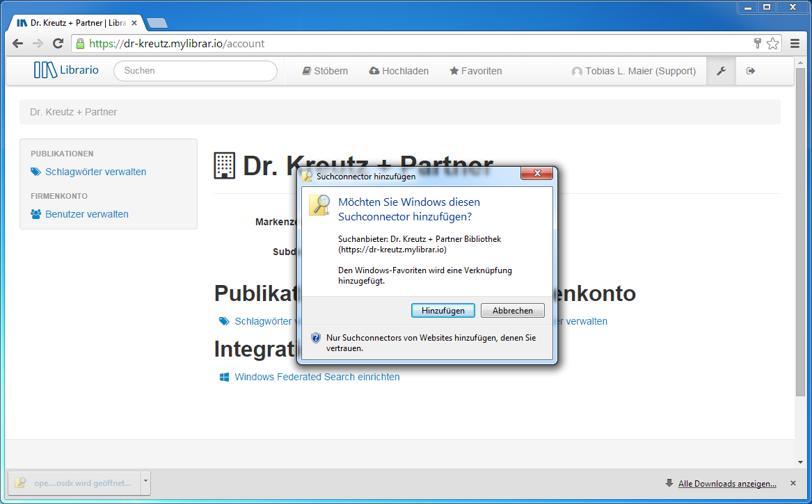This screenshot has height=504, width=812.
Task: Open the Chrome hamburger menu
Action: pyautogui.click(x=795, y=44)
